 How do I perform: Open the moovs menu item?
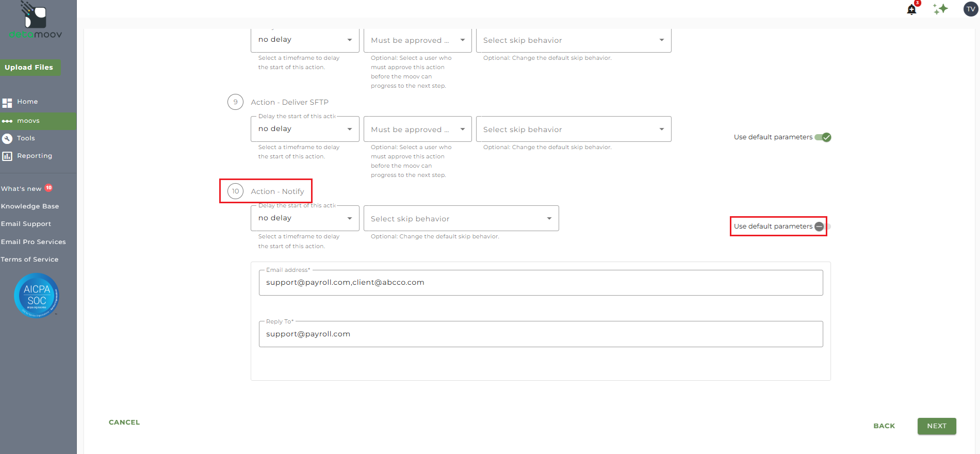[x=28, y=121]
